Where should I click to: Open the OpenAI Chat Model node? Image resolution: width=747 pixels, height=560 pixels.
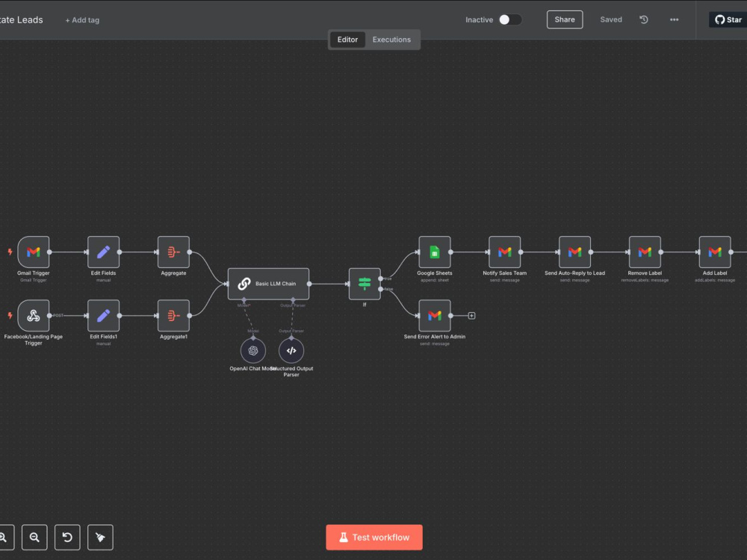pos(253,351)
